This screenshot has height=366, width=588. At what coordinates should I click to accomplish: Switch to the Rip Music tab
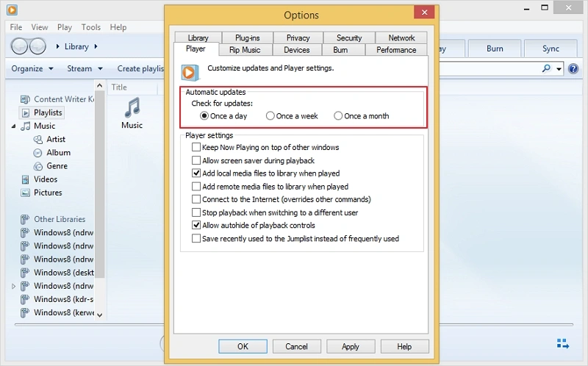(x=245, y=50)
